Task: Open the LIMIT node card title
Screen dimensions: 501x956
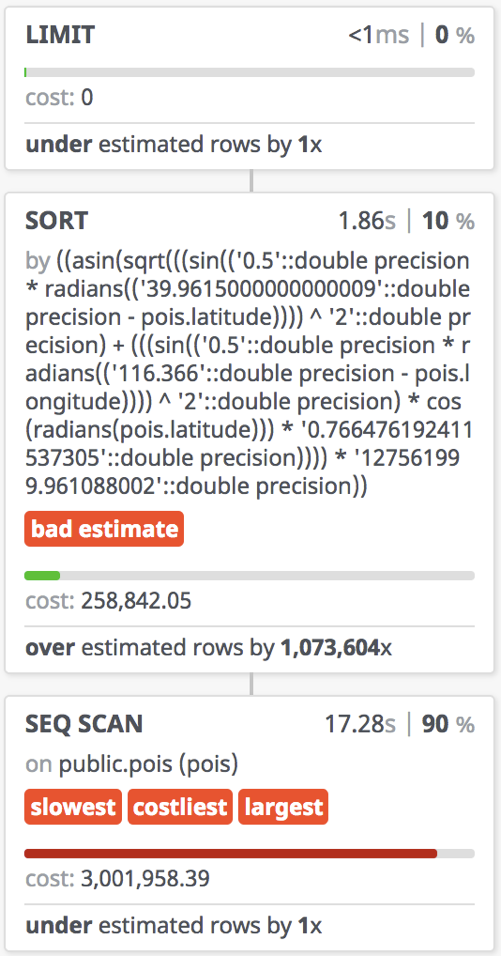Action: click(x=60, y=35)
